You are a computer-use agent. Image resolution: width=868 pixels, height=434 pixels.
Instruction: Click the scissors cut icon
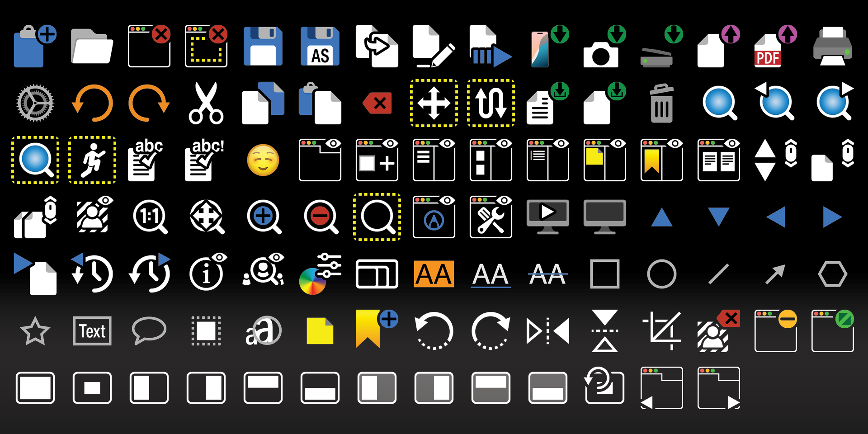(x=206, y=103)
